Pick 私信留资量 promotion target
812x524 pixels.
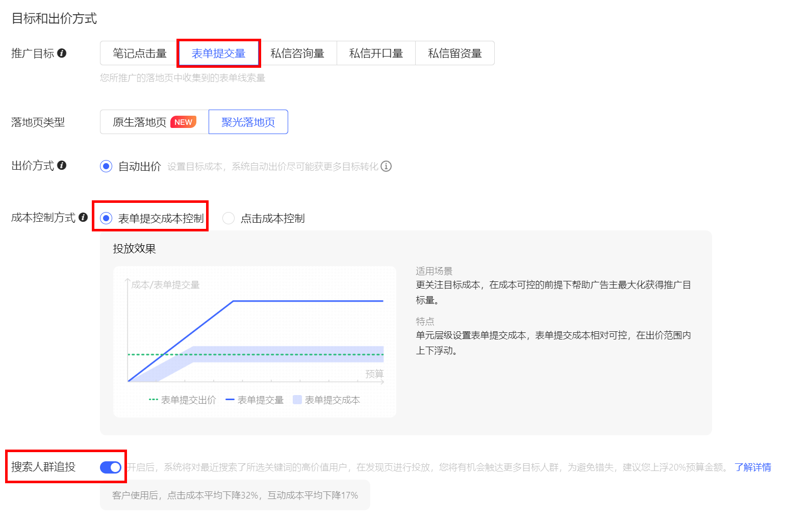coord(455,53)
